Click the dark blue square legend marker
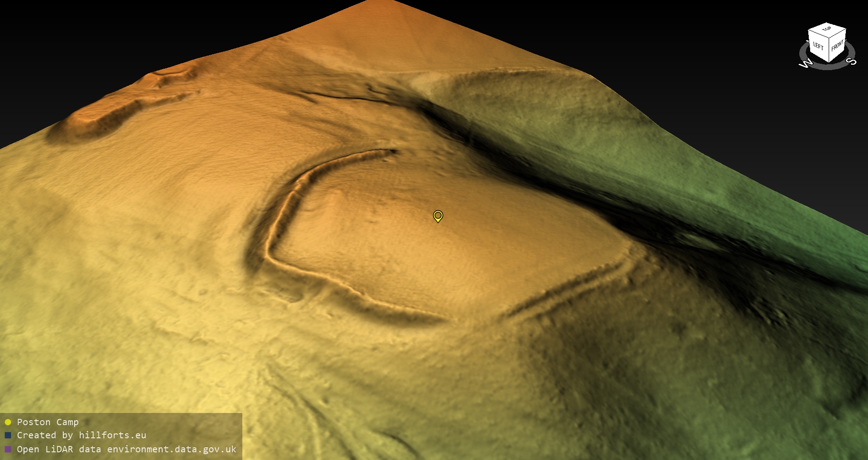The width and height of the screenshot is (868, 460). 8,436
